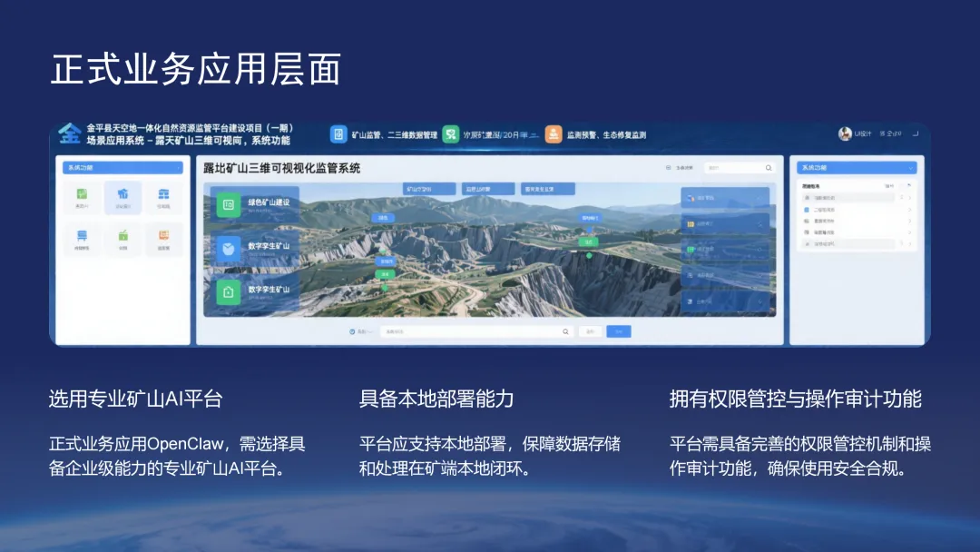This screenshot has width=980, height=552.
Task: Click green dot marker on left side of terrain
Action: click(385, 288)
